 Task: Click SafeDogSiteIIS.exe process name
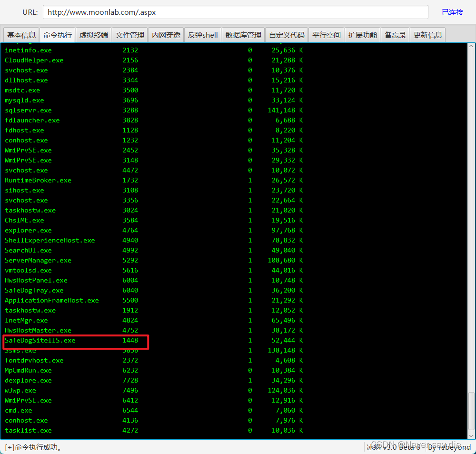click(x=40, y=340)
